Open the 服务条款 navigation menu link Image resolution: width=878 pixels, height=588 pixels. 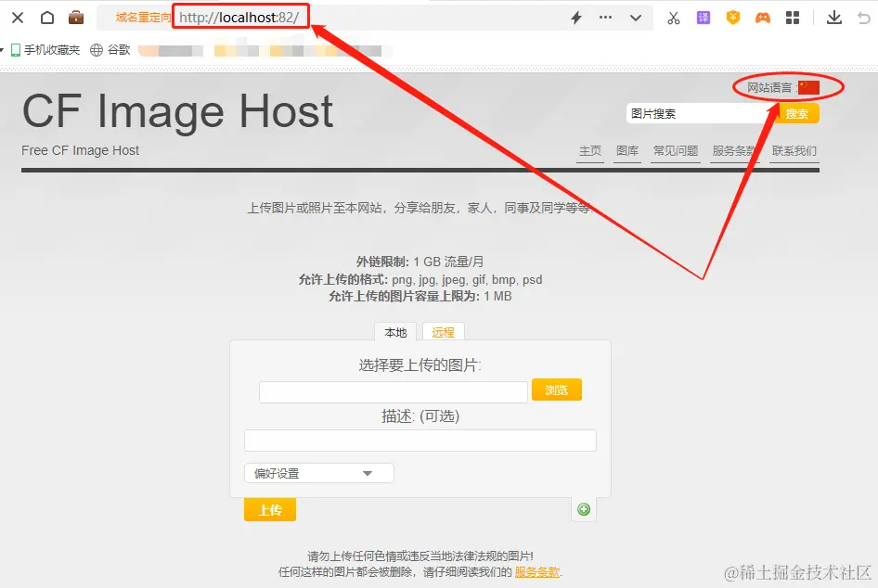pyautogui.click(x=735, y=151)
